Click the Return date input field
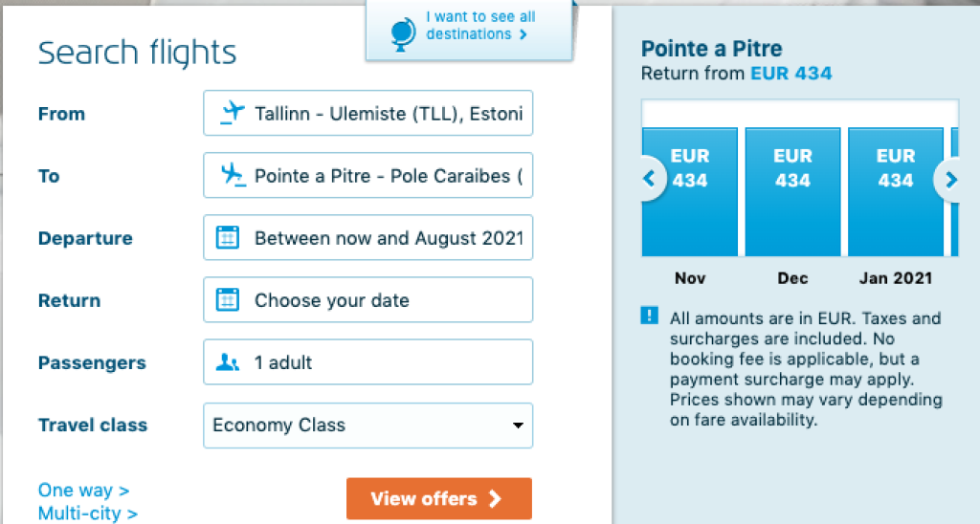This screenshot has height=524, width=980. click(367, 300)
